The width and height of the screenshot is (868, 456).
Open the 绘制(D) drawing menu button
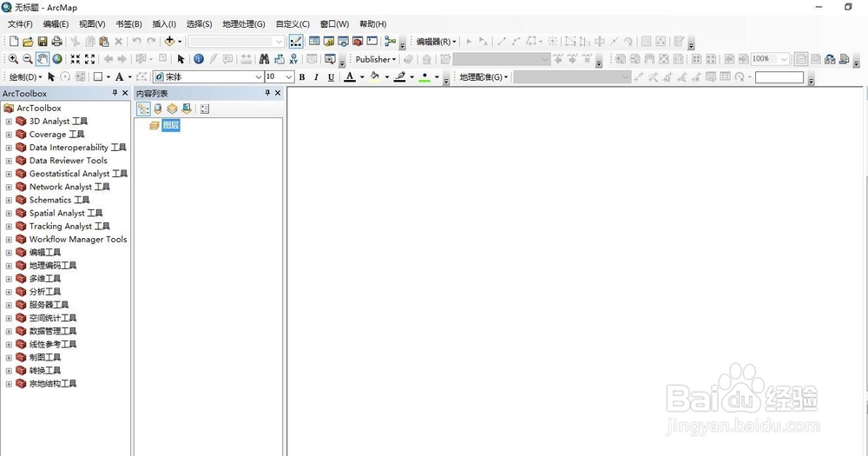[x=25, y=77]
